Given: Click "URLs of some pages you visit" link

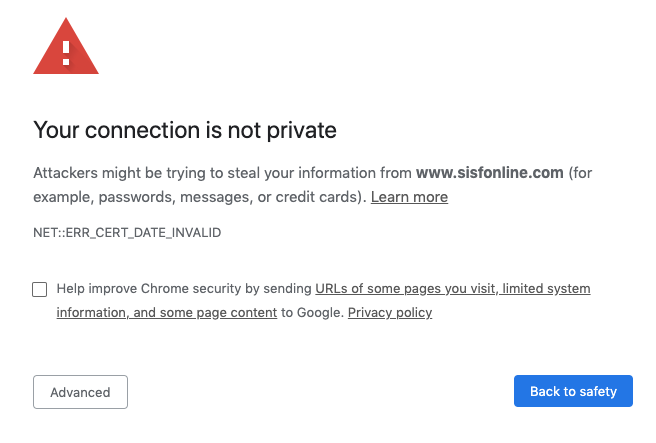Looking at the screenshot, I should click(405, 289).
